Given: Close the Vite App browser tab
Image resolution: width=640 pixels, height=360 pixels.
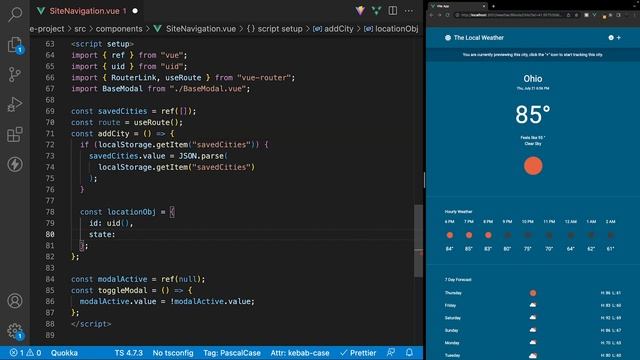Looking at the screenshot, I should pyautogui.click(x=484, y=6).
